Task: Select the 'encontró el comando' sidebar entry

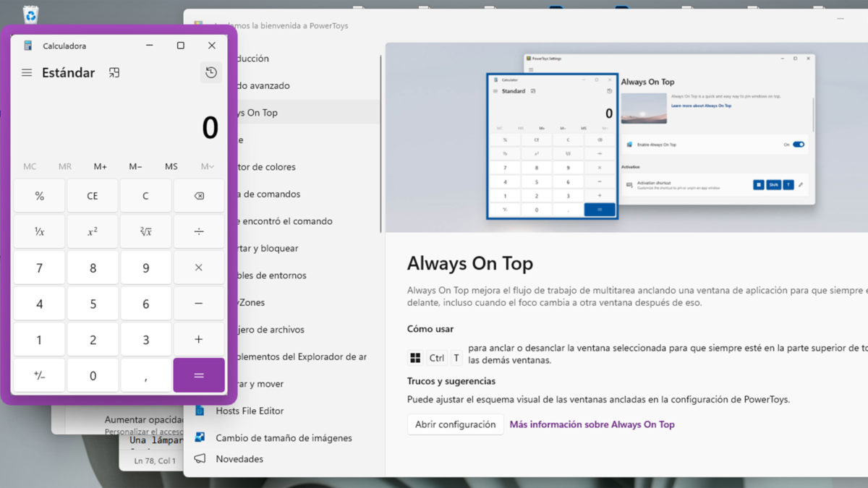Action: [284, 221]
